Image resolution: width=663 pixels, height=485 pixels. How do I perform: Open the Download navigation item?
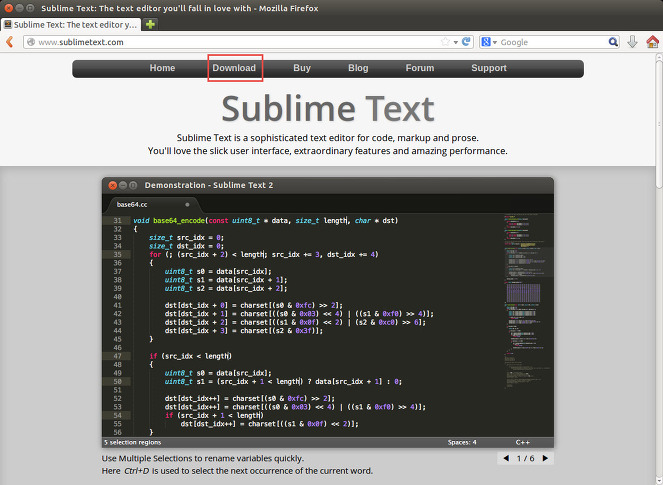pos(234,68)
